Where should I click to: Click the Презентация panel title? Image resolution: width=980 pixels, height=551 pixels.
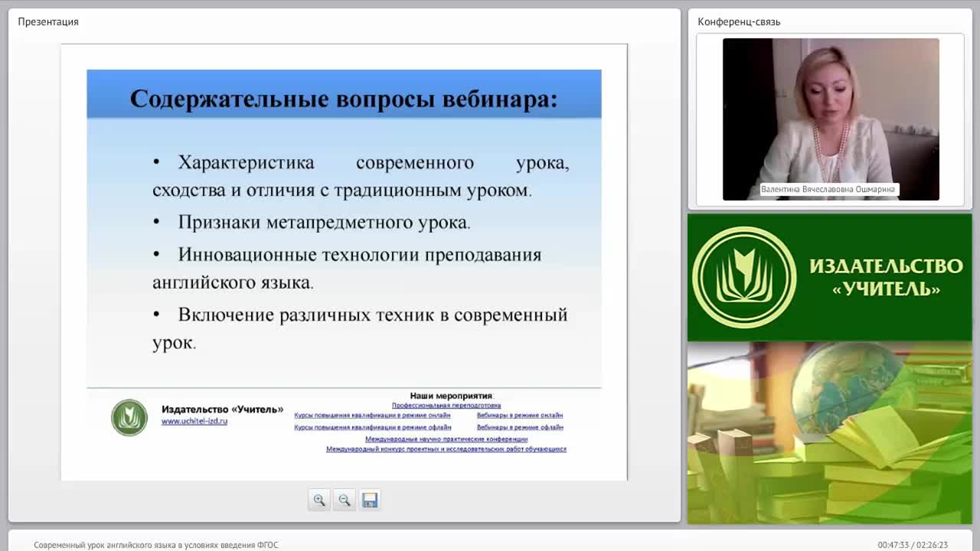pos(48,21)
